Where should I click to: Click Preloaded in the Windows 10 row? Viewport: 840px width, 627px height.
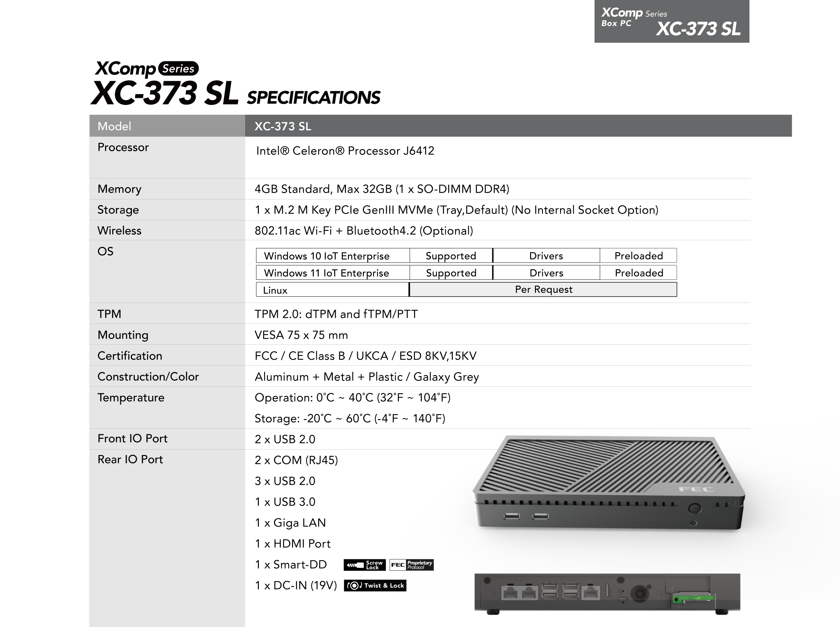pos(638,256)
